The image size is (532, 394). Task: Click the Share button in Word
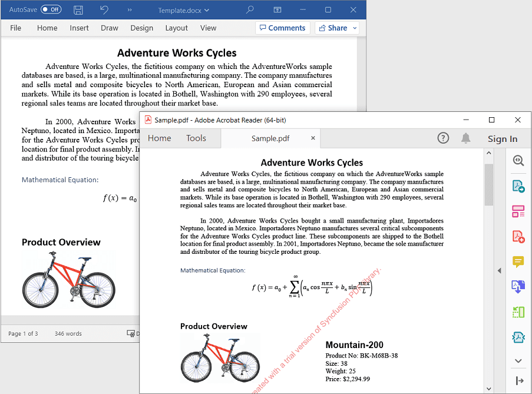(x=333, y=28)
